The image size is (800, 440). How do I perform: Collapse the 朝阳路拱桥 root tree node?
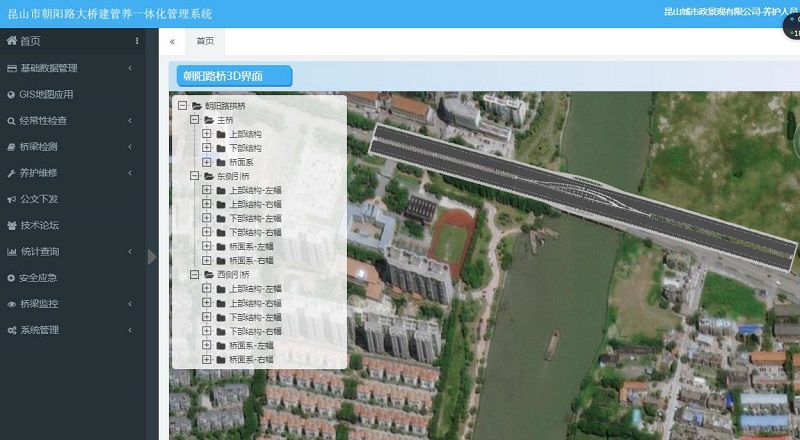182,105
